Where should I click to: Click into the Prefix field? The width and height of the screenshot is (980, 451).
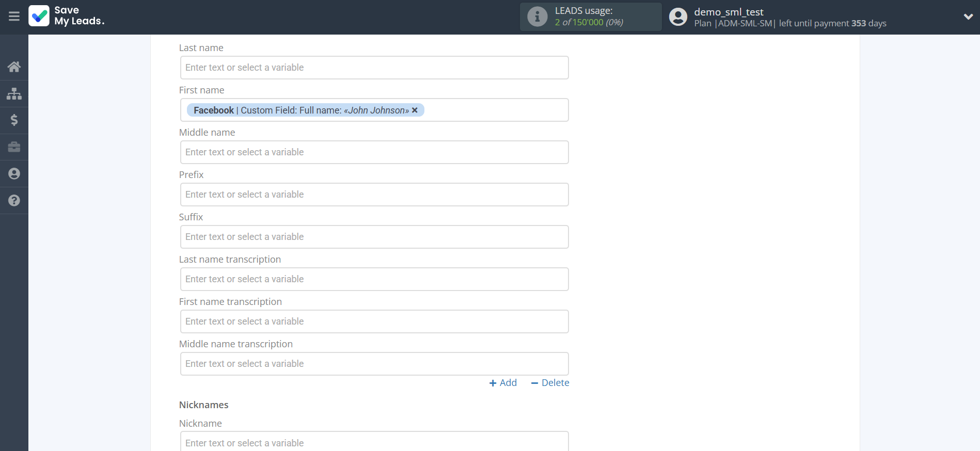(x=374, y=195)
